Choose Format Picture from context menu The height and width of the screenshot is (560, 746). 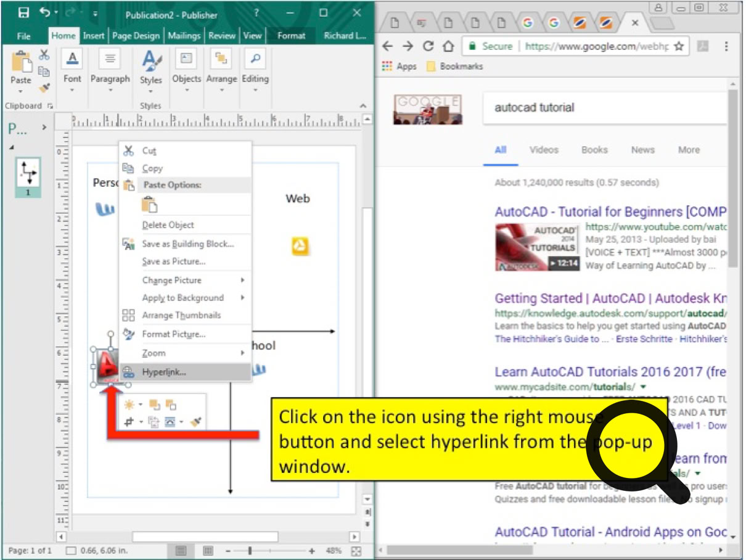(185, 334)
